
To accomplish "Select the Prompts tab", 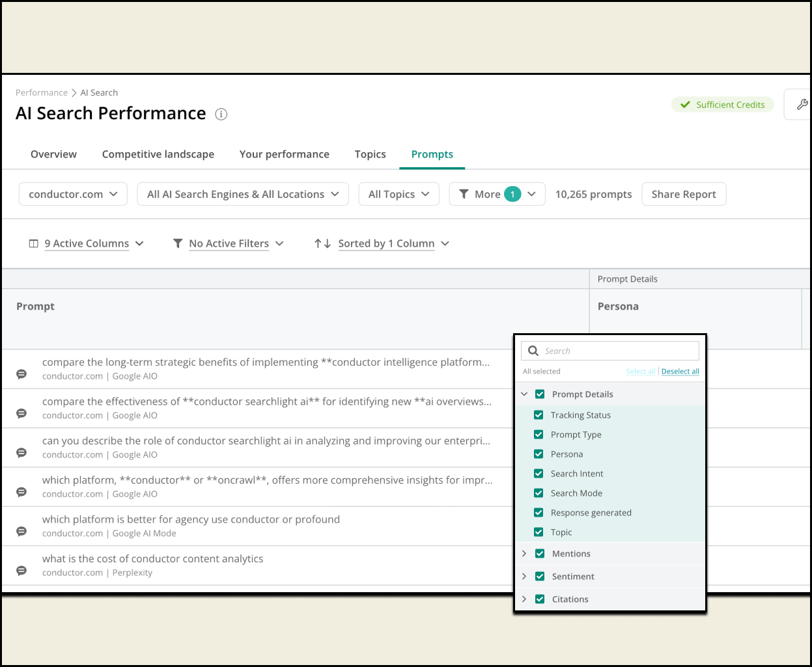I will (x=432, y=154).
